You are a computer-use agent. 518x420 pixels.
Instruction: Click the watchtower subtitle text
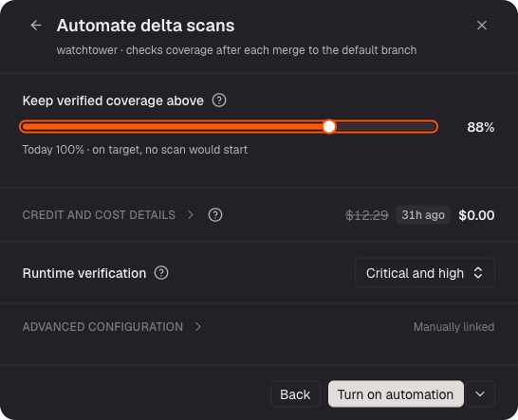pyautogui.click(x=236, y=50)
